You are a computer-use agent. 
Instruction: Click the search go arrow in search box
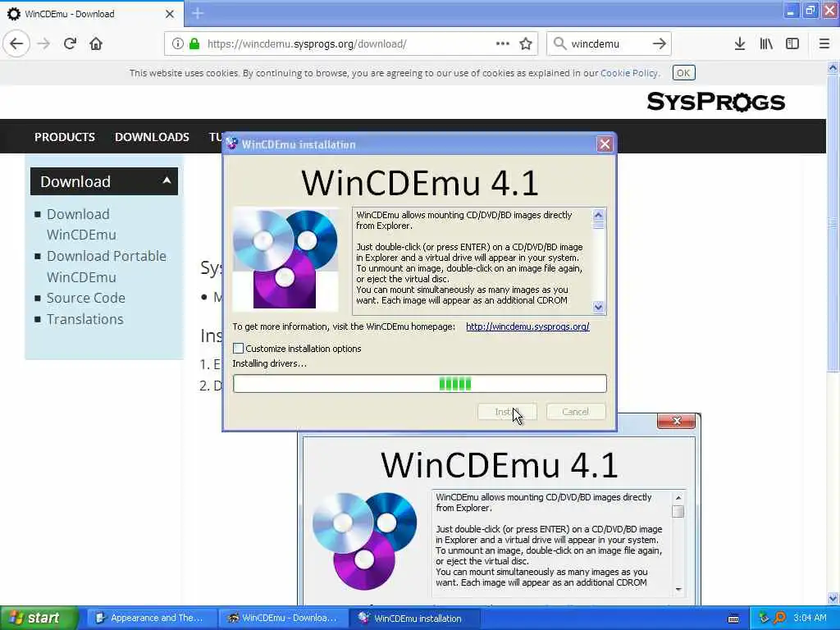[x=659, y=44]
